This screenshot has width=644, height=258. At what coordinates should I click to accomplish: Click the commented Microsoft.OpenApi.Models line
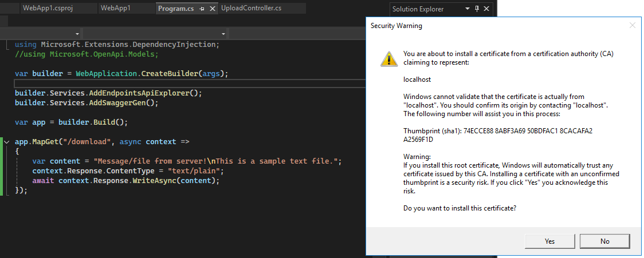pos(87,54)
